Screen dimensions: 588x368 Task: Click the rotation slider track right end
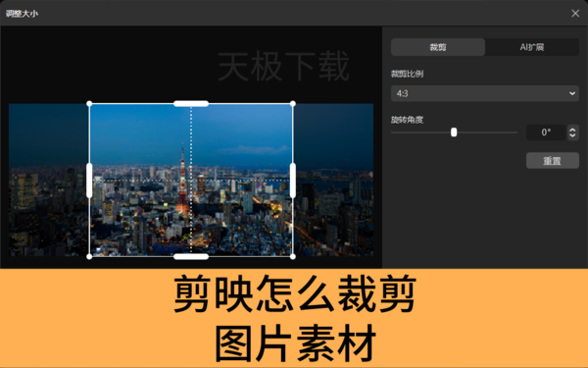[x=515, y=132]
